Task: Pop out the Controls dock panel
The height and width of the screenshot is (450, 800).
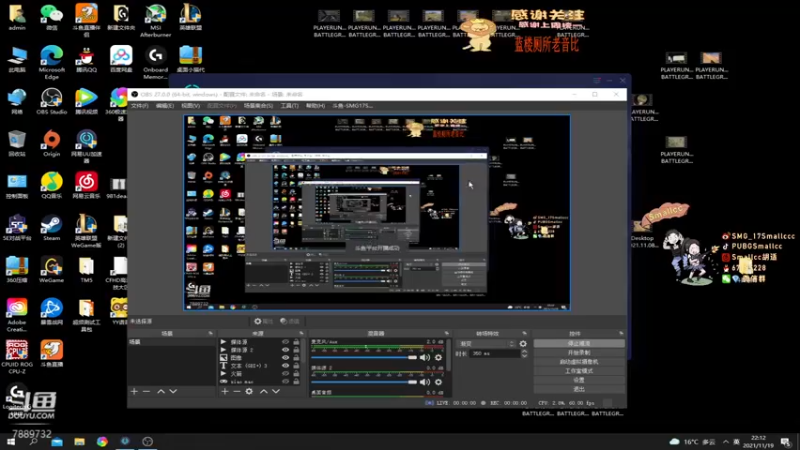Action: click(621, 333)
